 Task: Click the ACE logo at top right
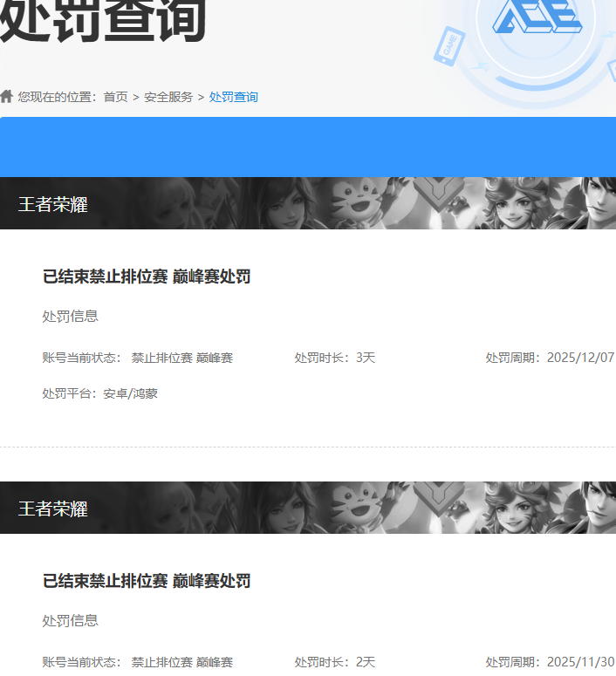(x=537, y=17)
